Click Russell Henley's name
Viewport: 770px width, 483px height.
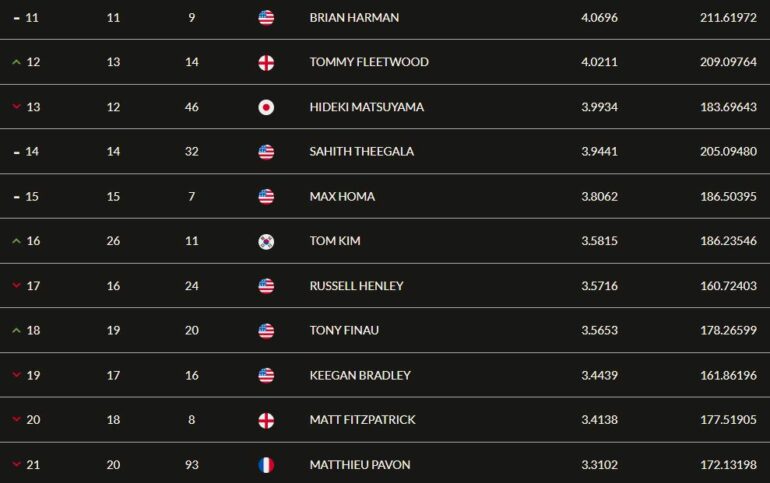pyautogui.click(x=357, y=286)
